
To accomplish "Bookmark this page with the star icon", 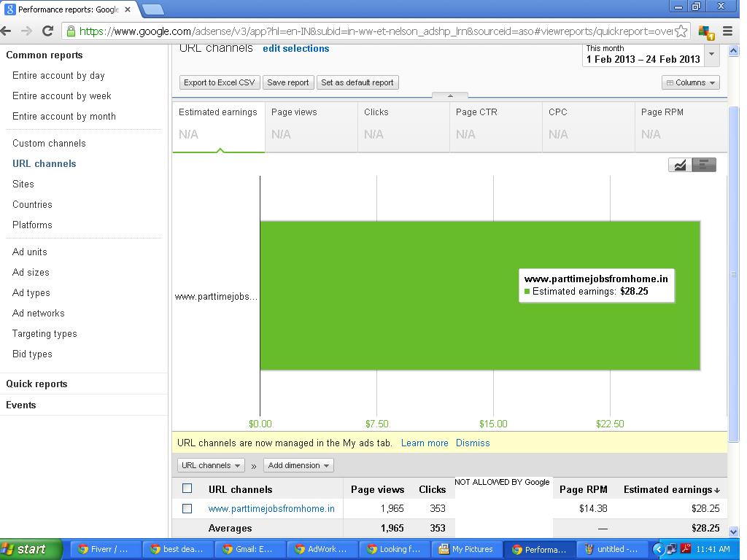I will pyautogui.click(x=681, y=31).
